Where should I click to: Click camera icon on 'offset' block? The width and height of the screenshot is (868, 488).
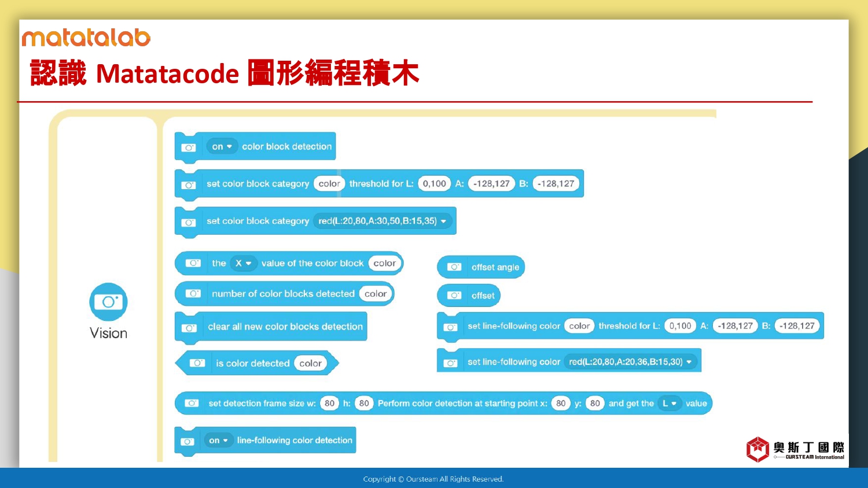point(455,295)
